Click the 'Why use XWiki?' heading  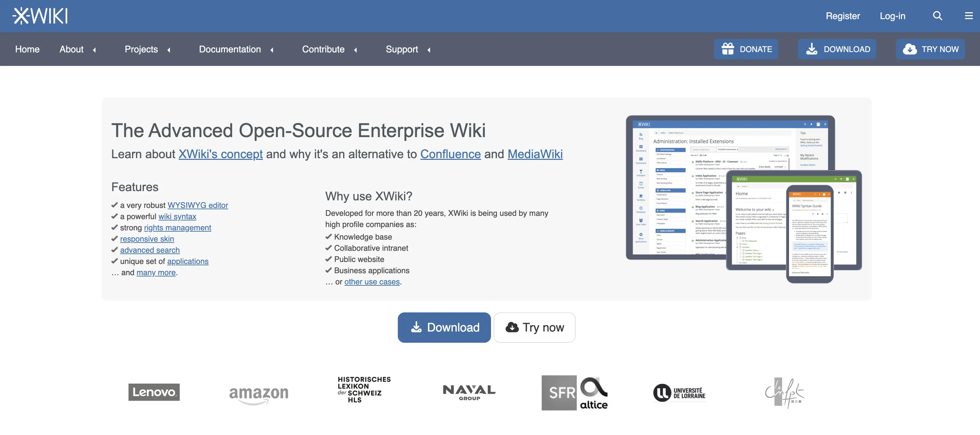click(x=368, y=196)
